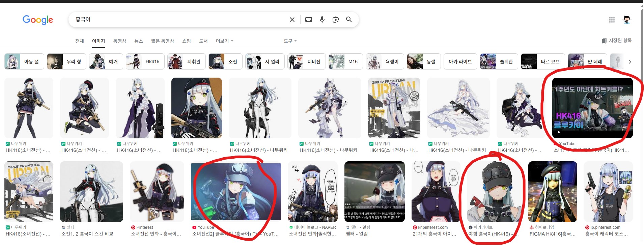Select the 욕쟁이 filter chip
This screenshot has height=245, width=644.
coord(385,61)
